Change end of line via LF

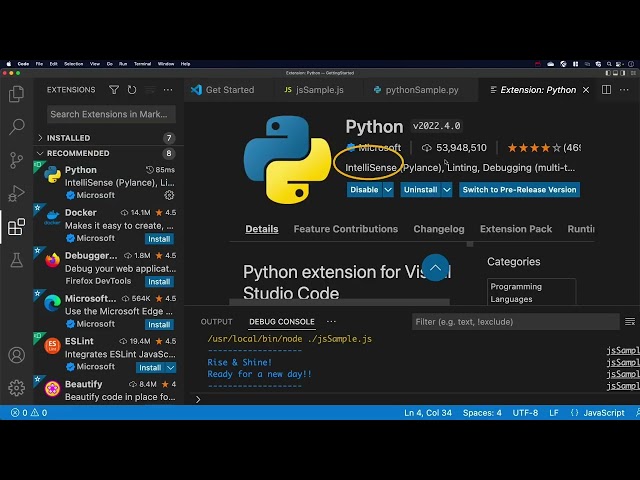click(554, 413)
